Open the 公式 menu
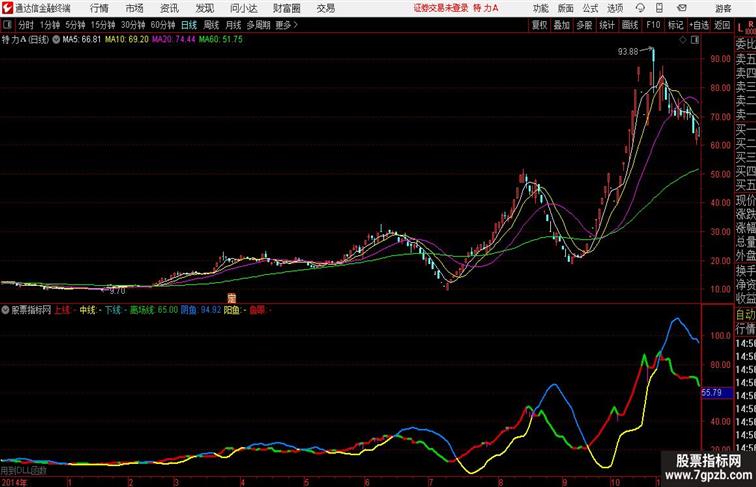 tap(590, 8)
